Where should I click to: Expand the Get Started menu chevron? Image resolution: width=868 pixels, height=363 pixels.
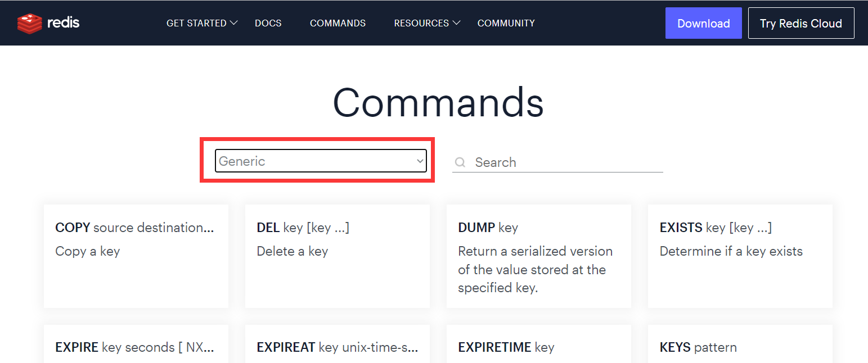coord(233,23)
